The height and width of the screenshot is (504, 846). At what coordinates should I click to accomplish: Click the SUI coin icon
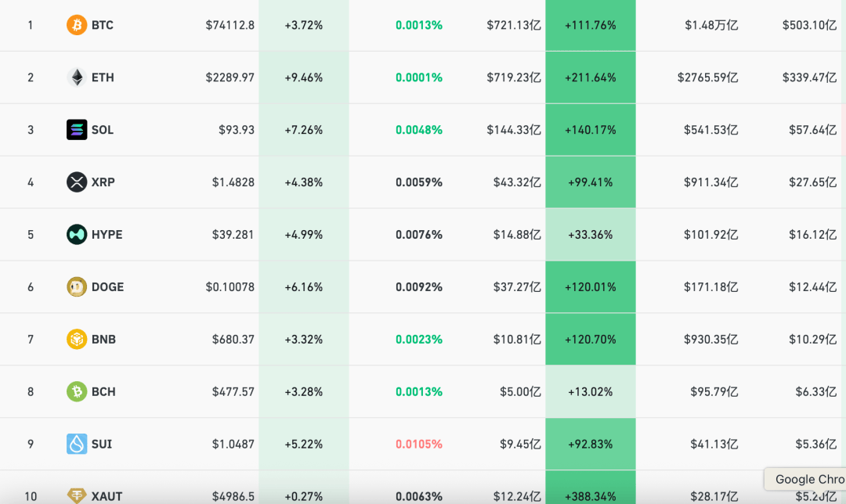[77, 445]
